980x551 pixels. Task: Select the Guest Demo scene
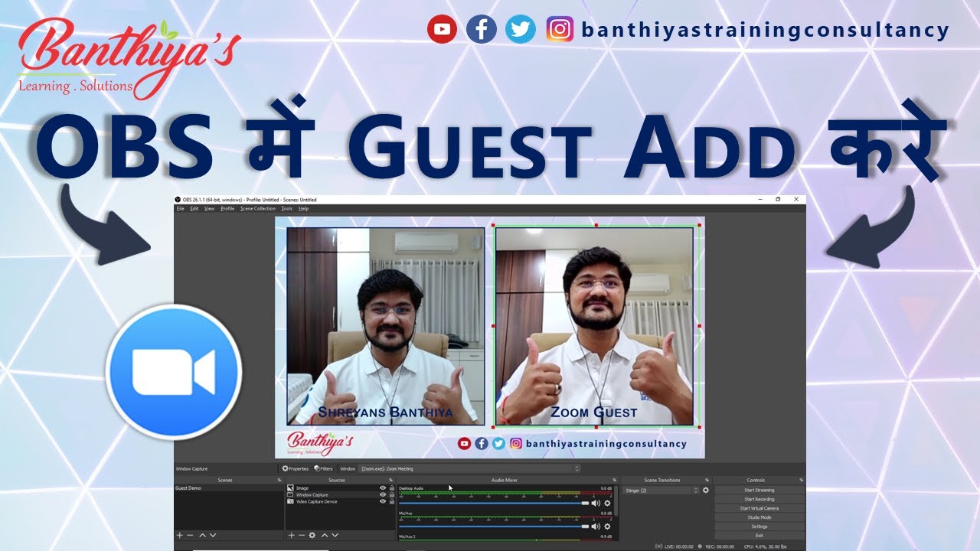pyautogui.click(x=229, y=487)
